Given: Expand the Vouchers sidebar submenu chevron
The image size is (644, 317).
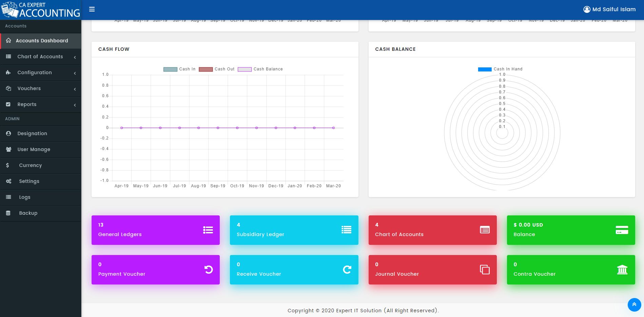Looking at the screenshot, I should [x=75, y=89].
